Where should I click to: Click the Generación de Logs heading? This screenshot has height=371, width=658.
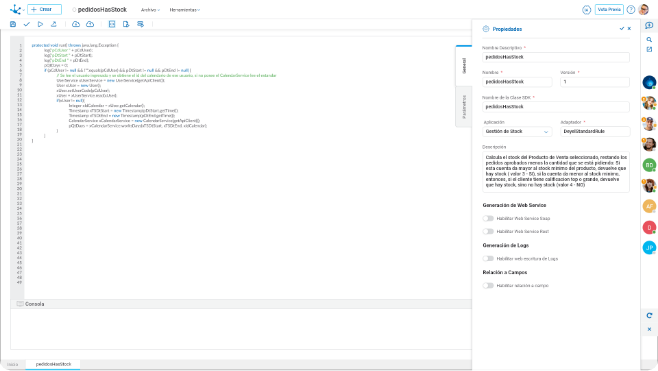click(x=506, y=245)
